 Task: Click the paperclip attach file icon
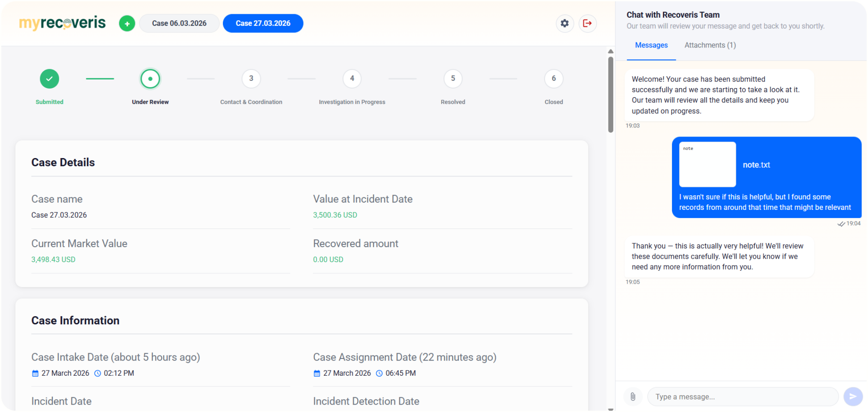pyautogui.click(x=633, y=396)
